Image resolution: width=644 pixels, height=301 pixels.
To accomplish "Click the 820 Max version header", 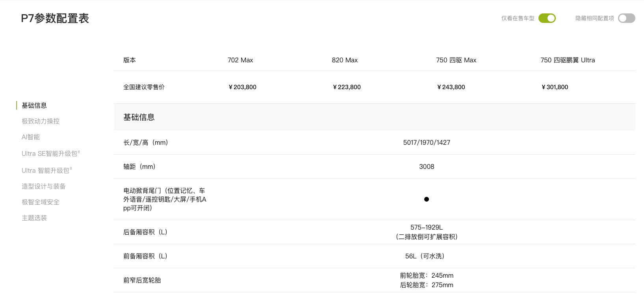I will [x=345, y=60].
